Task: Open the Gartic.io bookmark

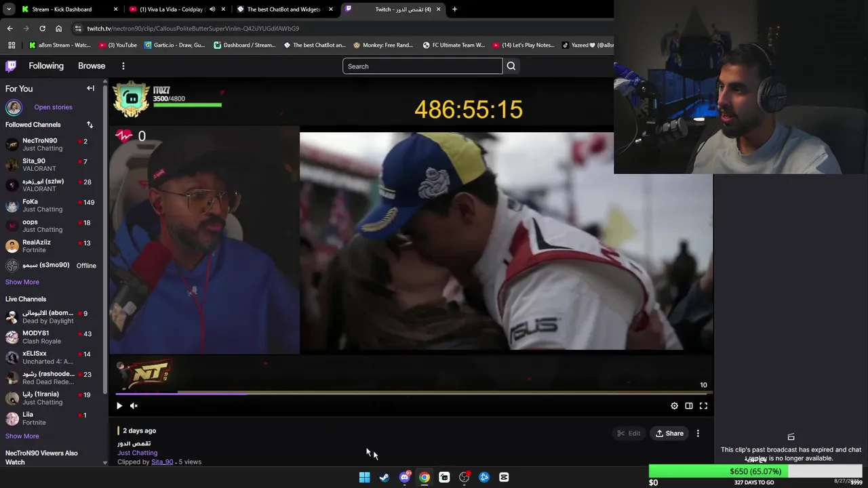Action: [174, 45]
